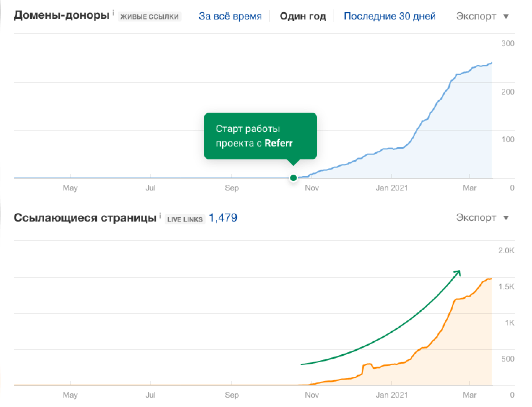
Task: Click the 2.0K value on pages chart axis
Action: pos(506,251)
